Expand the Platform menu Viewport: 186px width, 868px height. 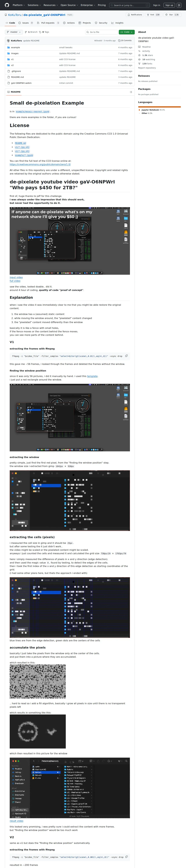pyautogui.click(x=19, y=5)
